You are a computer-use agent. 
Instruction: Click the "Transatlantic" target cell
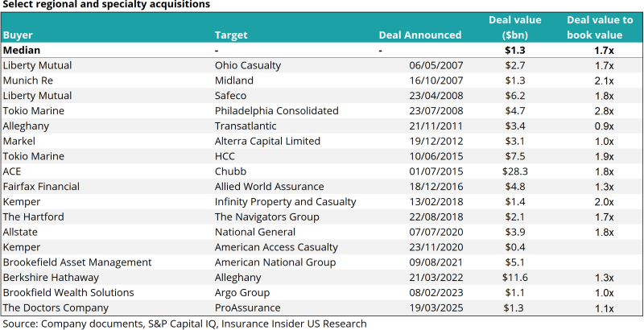click(x=246, y=126)
